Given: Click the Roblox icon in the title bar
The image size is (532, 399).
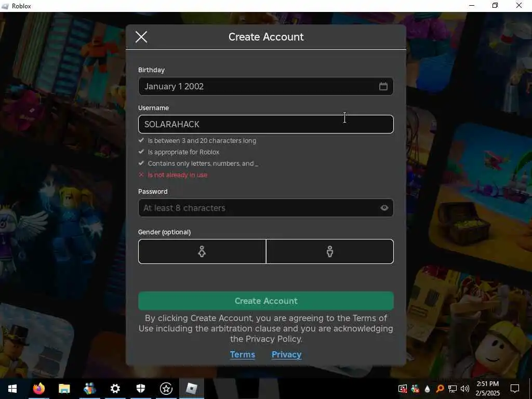Looking at the screenshot, I should pos(5,6).
